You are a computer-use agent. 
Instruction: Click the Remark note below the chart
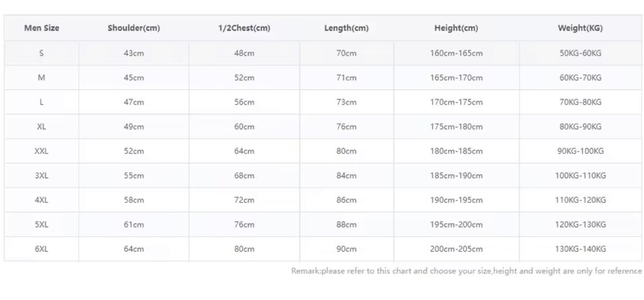466,271
